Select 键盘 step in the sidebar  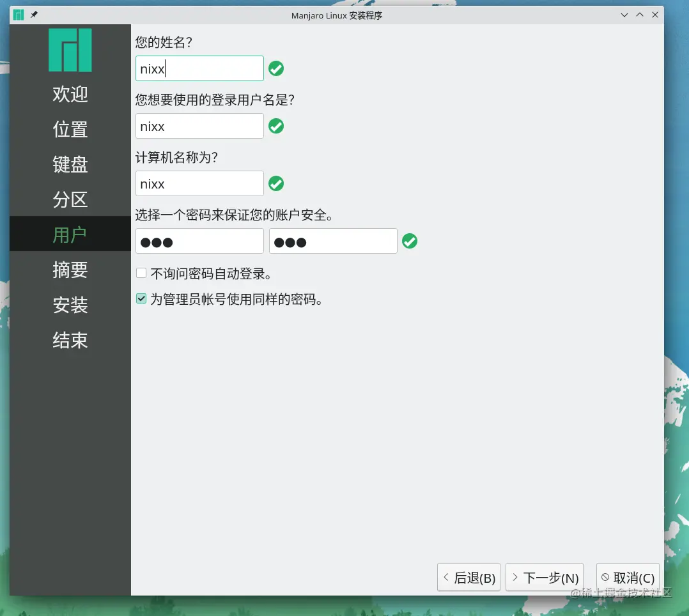click(x=70, y=164)
